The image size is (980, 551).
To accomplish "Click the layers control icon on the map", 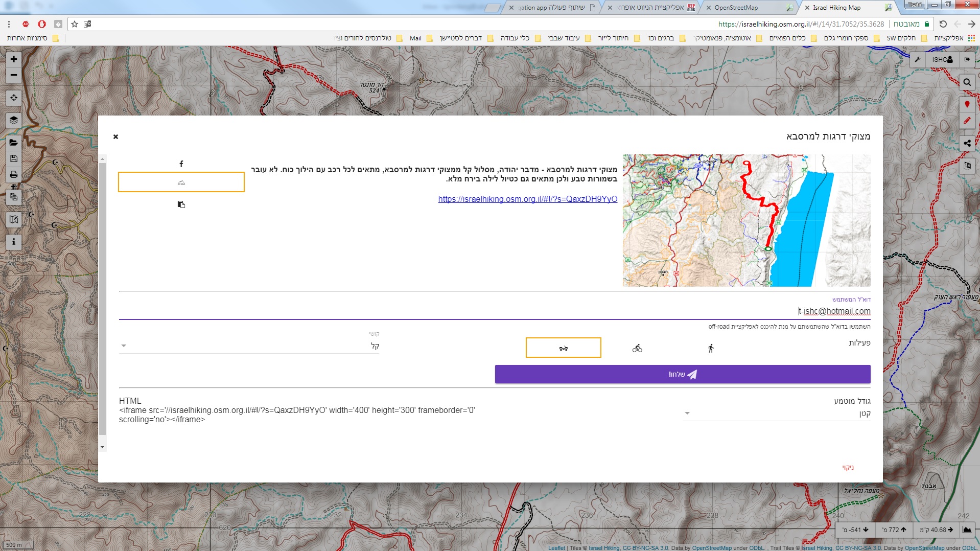I will pos(14,120).
